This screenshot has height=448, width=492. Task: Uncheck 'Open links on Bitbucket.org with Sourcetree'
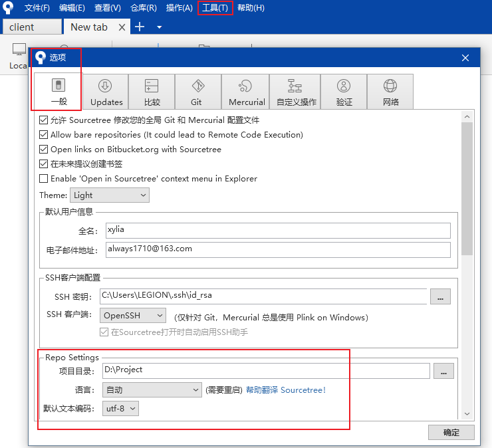[44, 150]
